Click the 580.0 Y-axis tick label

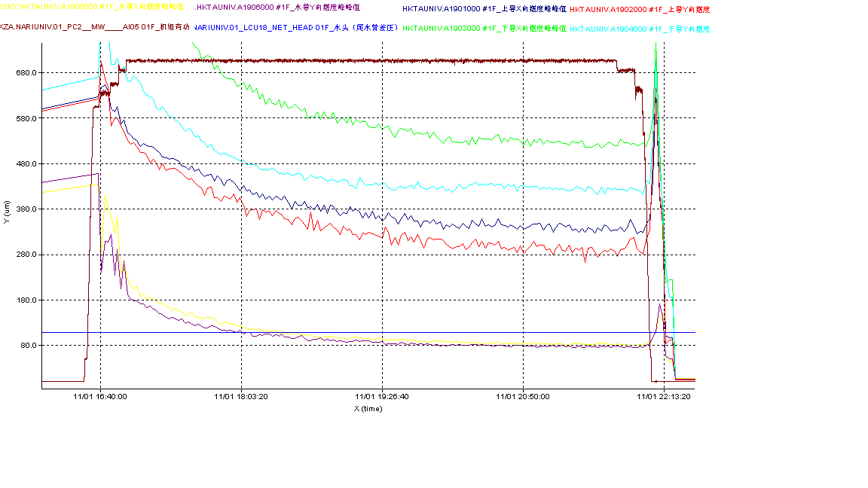pos(27,118)
